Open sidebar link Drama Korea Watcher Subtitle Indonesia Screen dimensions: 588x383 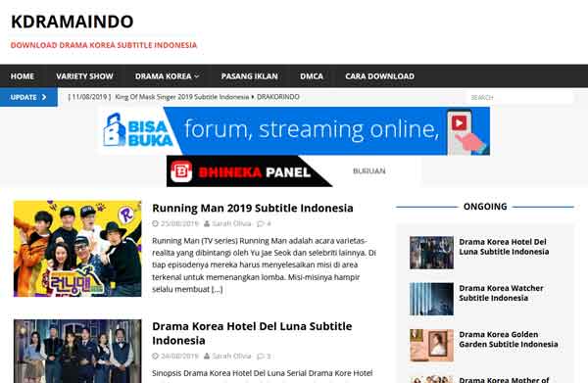coord(502,293)
